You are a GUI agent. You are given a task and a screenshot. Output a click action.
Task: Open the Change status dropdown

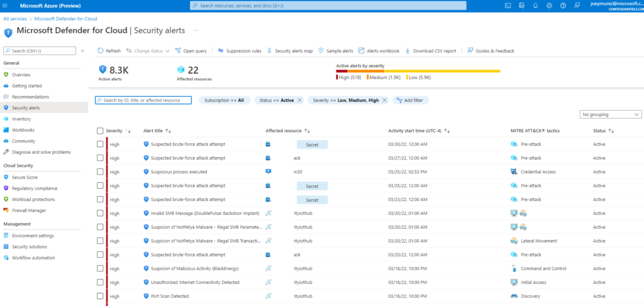(x=148, y=51)
